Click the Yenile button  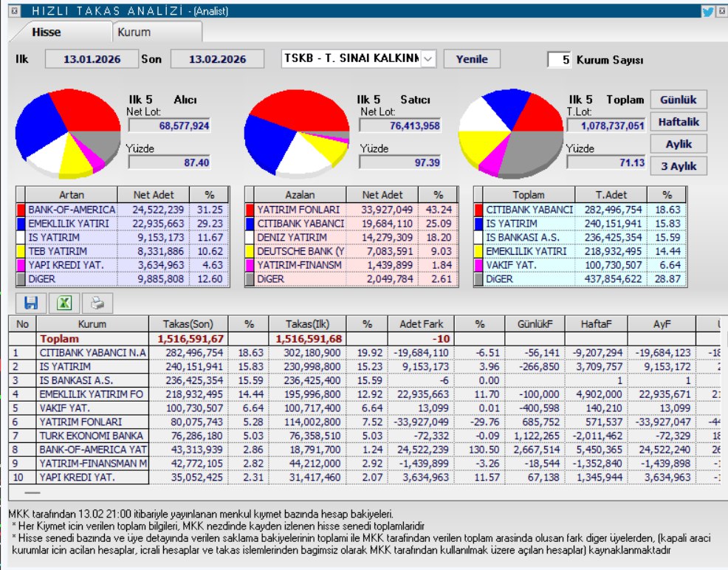tap(472, 59)
